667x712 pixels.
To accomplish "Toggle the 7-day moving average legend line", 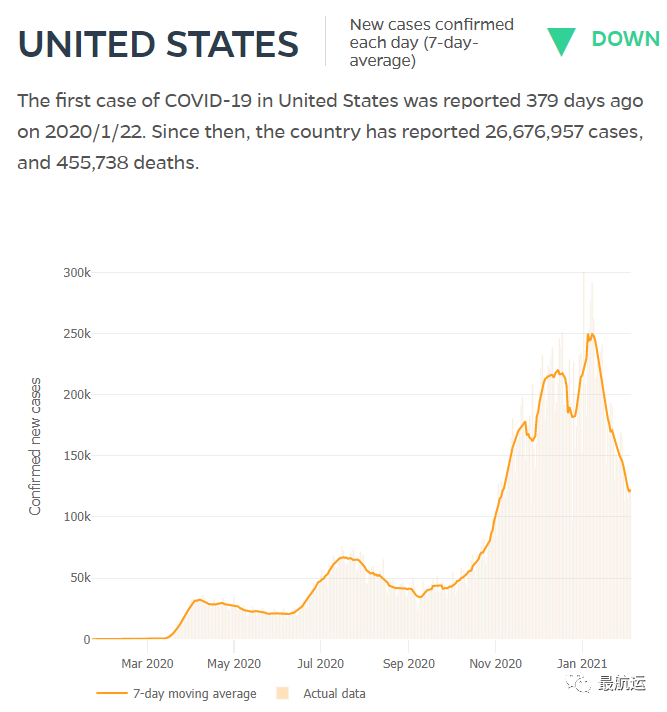I will coord(112,693).
